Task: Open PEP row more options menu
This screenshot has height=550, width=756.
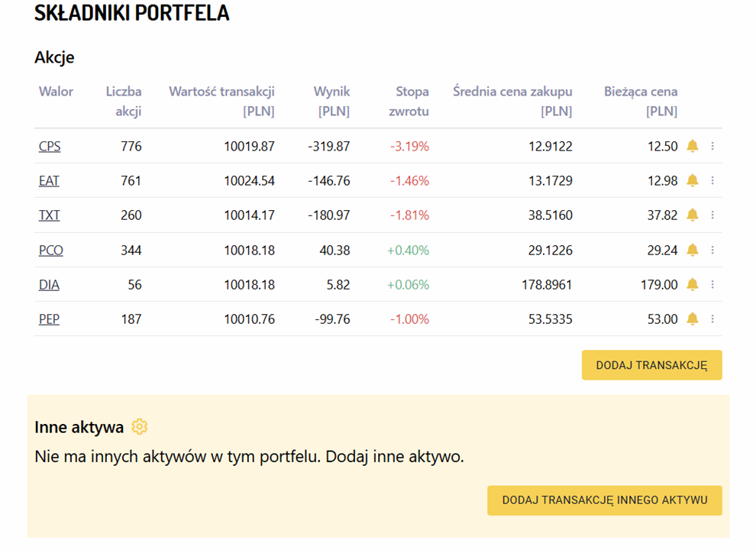Action: pyautogui.click(x=712, y=319)
